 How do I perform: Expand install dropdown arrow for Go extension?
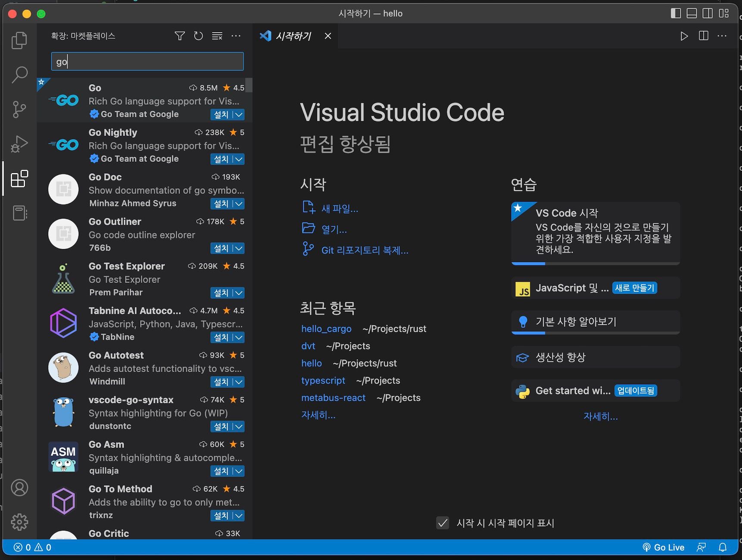tap(239, 115)
